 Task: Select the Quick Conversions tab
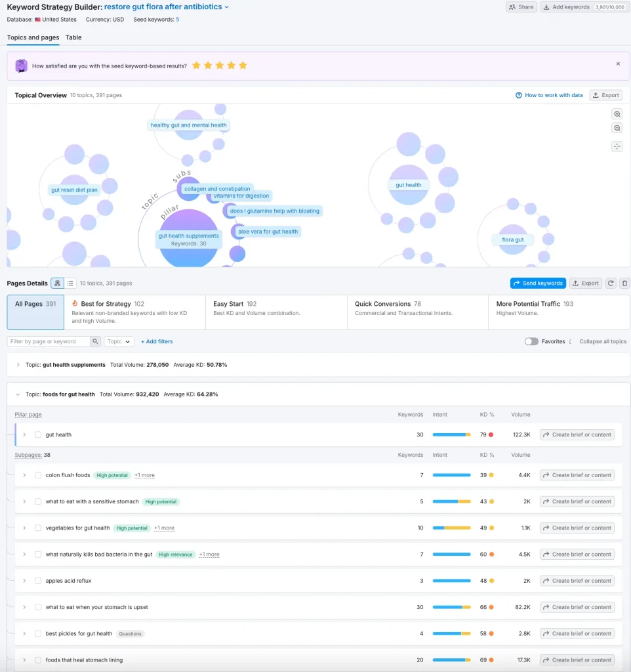pos(417,312)
